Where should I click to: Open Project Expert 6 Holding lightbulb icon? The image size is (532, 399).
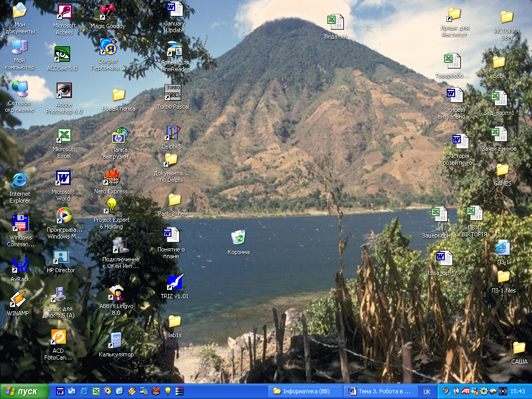pos(111,206)
